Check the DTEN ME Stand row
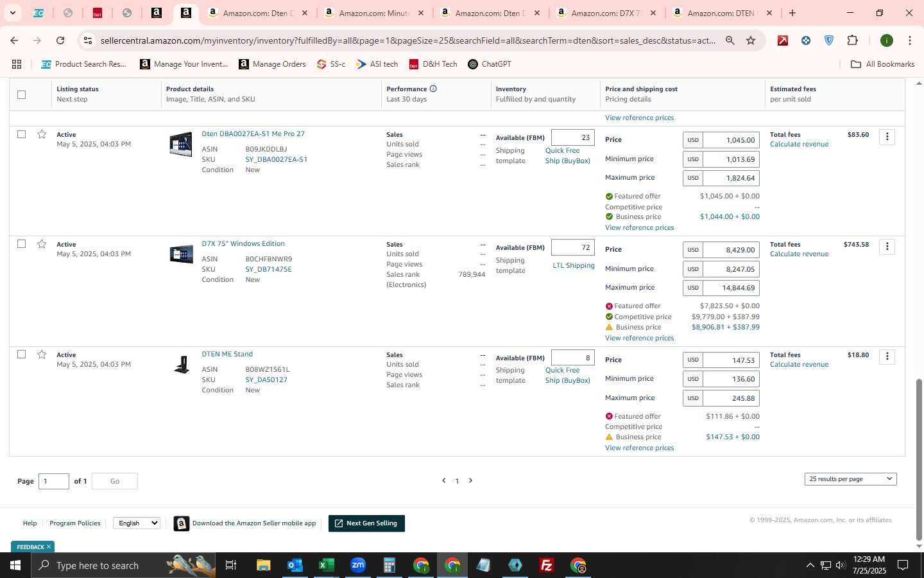Screen dimensions: 924x578 [x=21, y=355]
